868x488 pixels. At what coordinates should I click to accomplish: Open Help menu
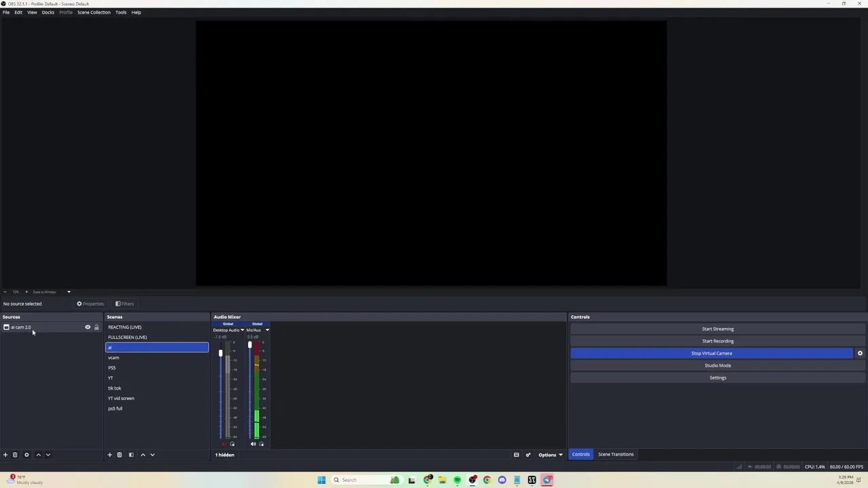(x=136, y=12)
